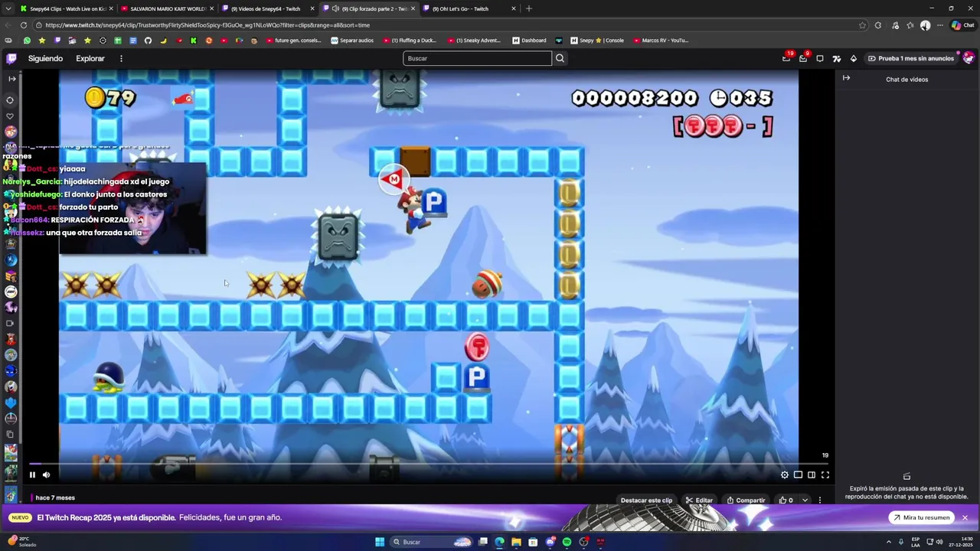Open the Twitch whispers icon
Image resolution: width=980 pixels, height=551 pixels.
coord(820,58)
